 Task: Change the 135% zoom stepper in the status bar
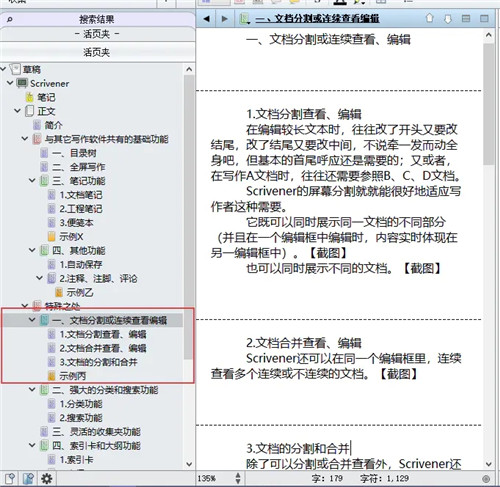(x=238, y=478)
